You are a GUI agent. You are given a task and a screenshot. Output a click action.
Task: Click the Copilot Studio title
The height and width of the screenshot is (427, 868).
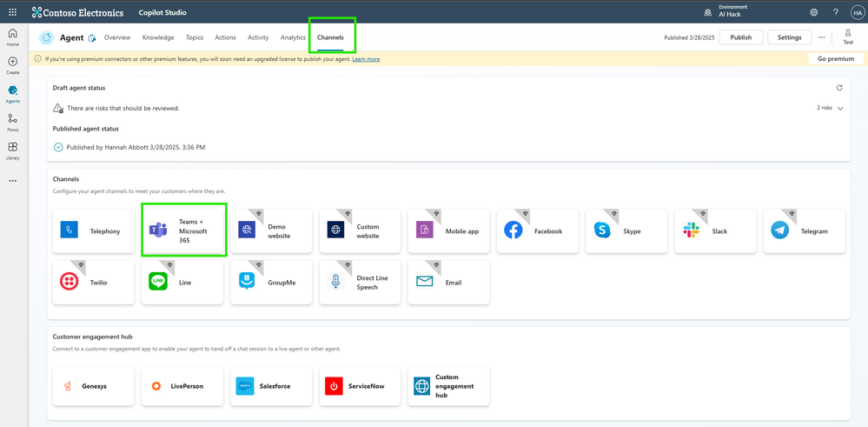[x=162, y=12]
